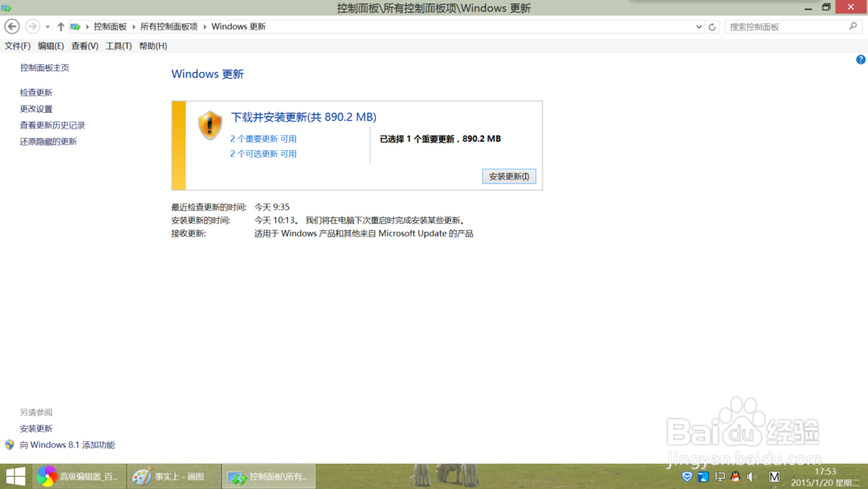
Task: Click text 已选择 1 个重要更新，890.2 MB
Action: pyautogui.click(x=440, y=139)
